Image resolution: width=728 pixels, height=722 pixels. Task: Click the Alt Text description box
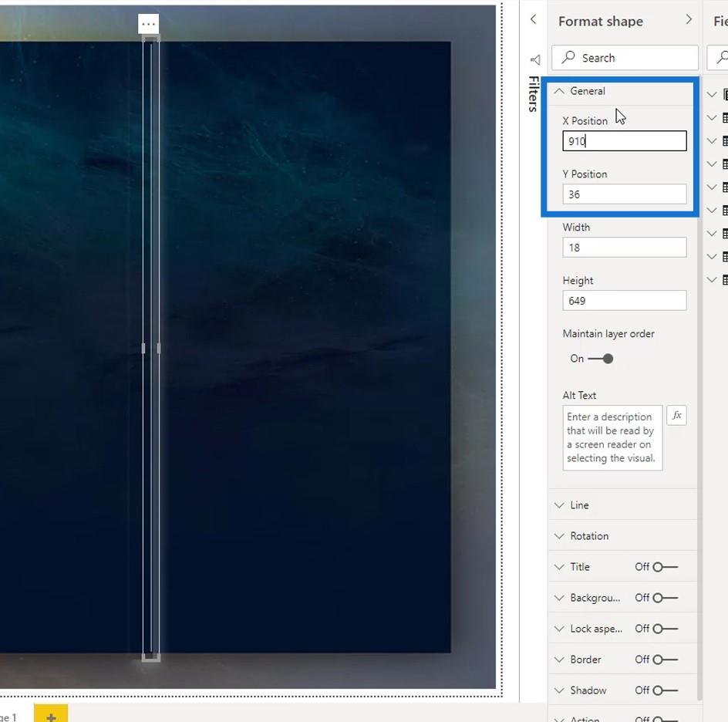click(612, 438)
